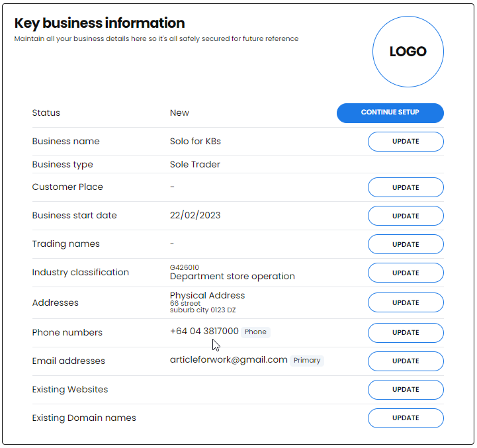Click the 'Primary' email badge
Screen dimensions: 477x448
(x=307, y=361)
